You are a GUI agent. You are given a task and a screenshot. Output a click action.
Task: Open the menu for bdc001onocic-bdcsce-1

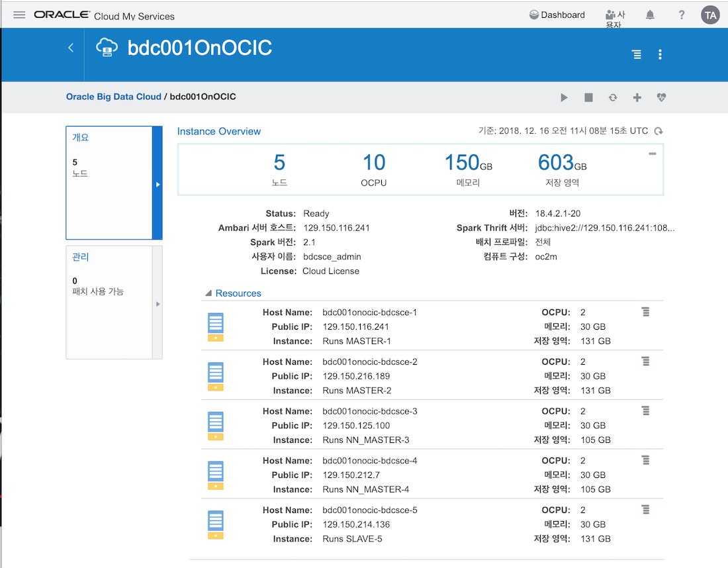pos(645,312)
